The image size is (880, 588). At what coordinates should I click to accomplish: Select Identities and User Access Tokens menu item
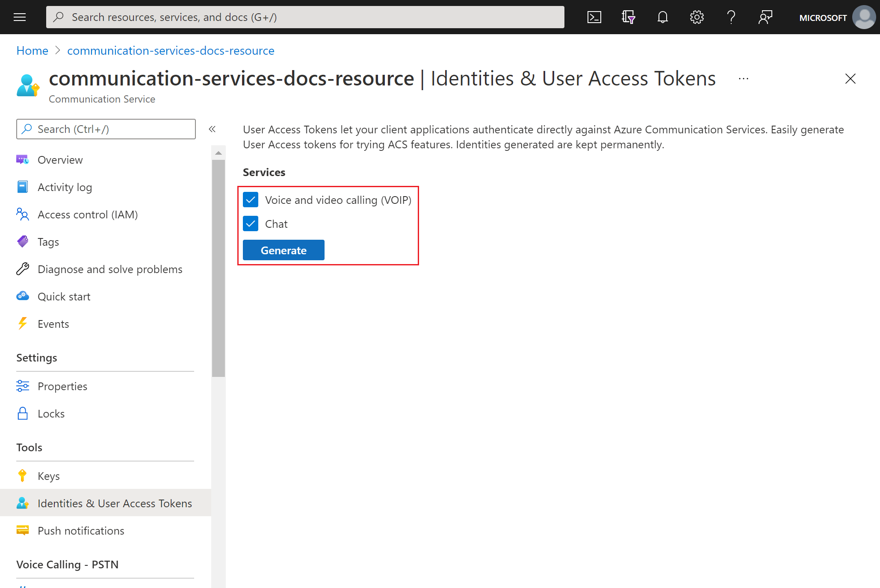point(114,503)
